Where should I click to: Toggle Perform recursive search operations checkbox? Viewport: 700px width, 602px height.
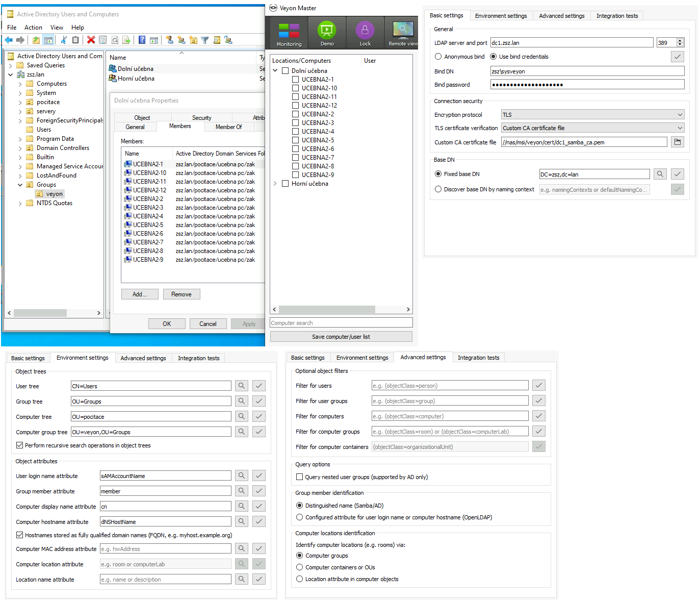click(x=19, y=445)
